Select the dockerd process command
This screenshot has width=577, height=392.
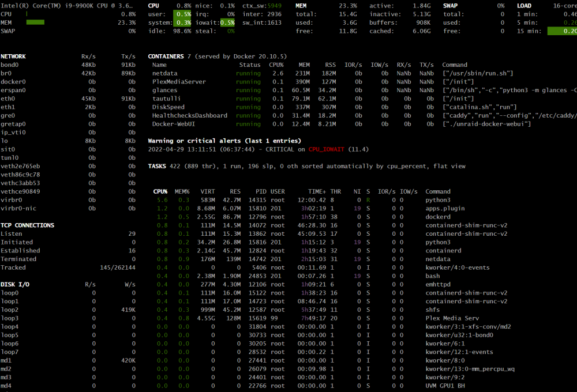coord(438,217)
